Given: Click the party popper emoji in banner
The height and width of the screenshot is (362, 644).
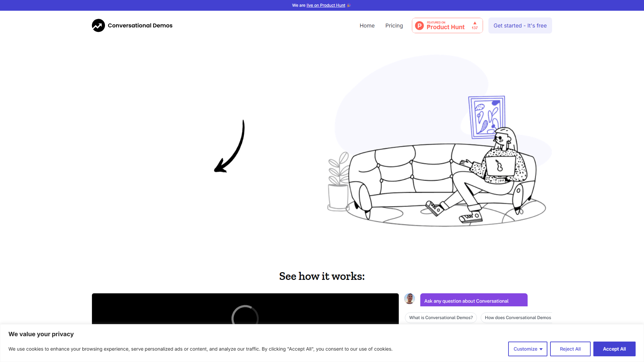Looking at the screenshot, I should [x=348, y=5].
